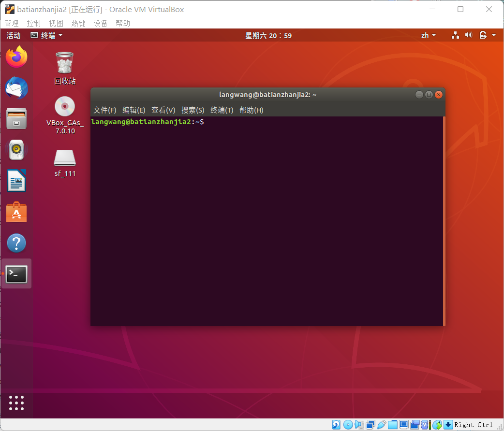Open Ubuntu Software center in the dock
This screenshot has width=504, height=431.
(16, 212)
